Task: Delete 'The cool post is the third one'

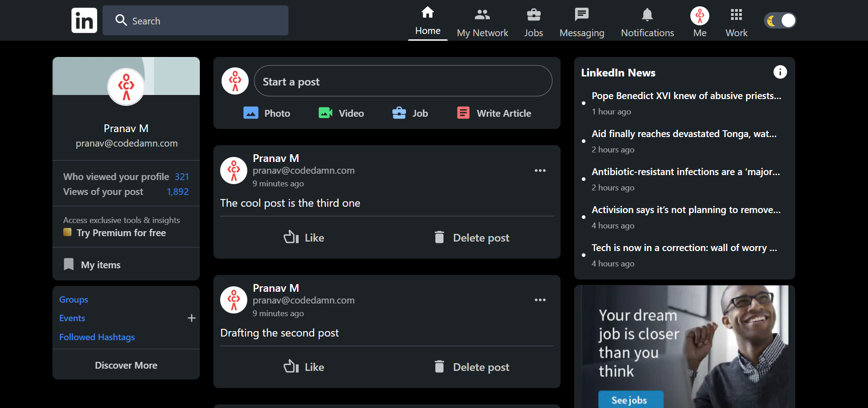Action: [x=472, y=237]
